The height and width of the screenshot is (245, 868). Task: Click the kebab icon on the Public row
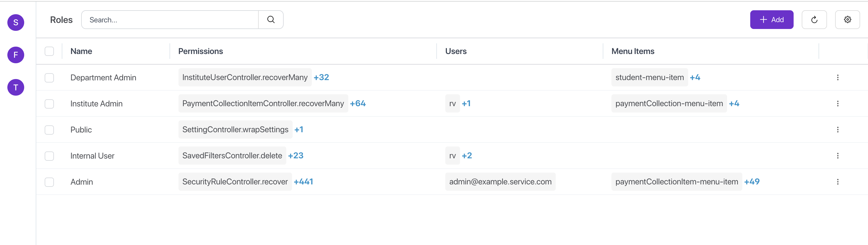[x=838, y=130]
